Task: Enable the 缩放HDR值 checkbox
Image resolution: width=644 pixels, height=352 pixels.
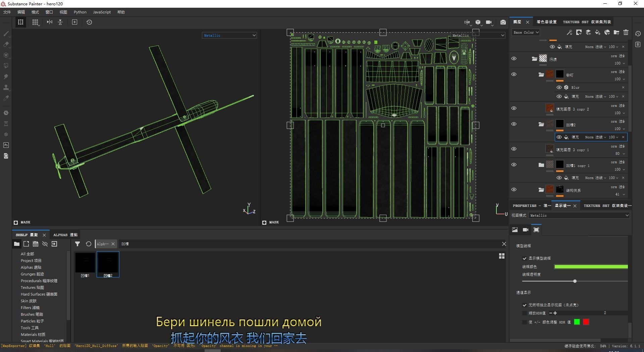Action: pos(525,313)
